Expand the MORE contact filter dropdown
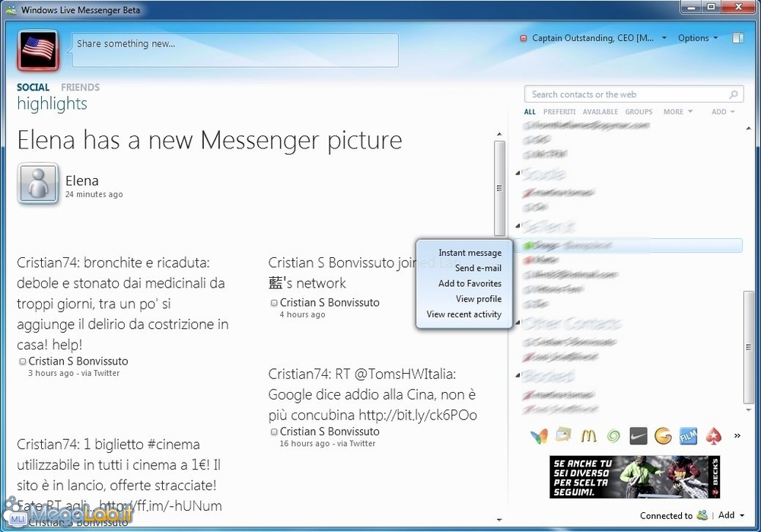761x532 pixels. click(677, 112)
